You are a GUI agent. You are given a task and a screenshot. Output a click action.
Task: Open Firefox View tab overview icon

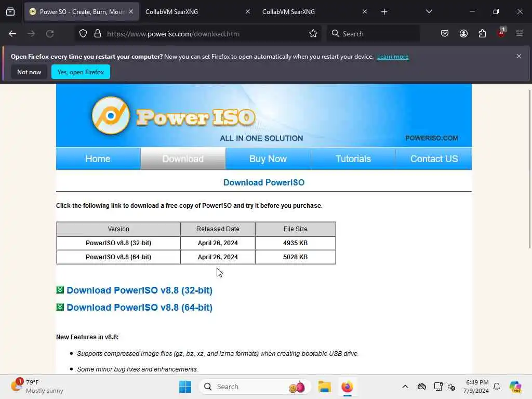click(10, 12)
